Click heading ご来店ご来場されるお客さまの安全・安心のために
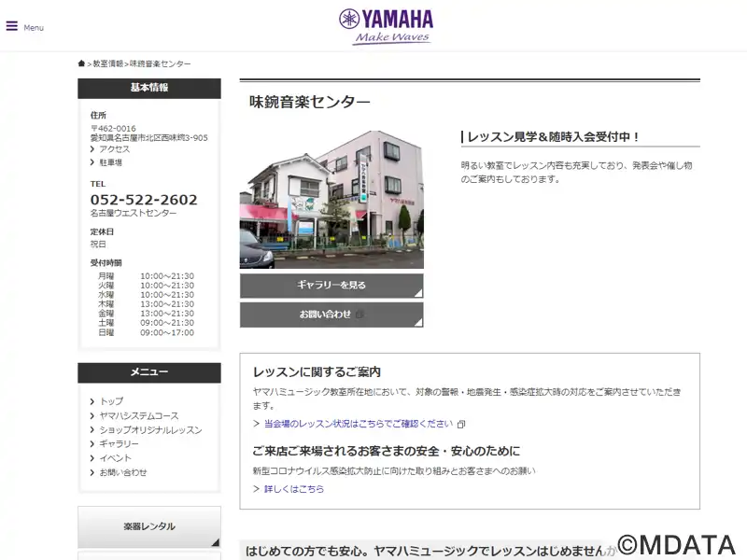The width and height of the screenshot is (747, 560). (386, 451)
